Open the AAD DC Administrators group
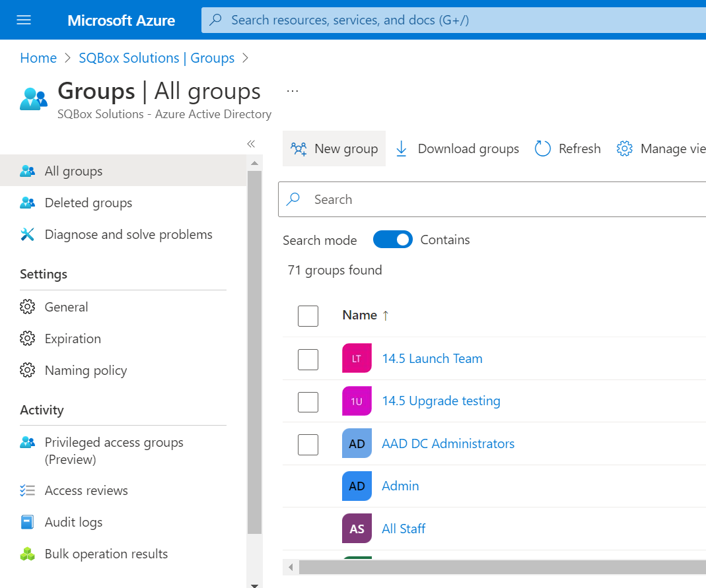 pyautogui.click(x=448, y=443)
